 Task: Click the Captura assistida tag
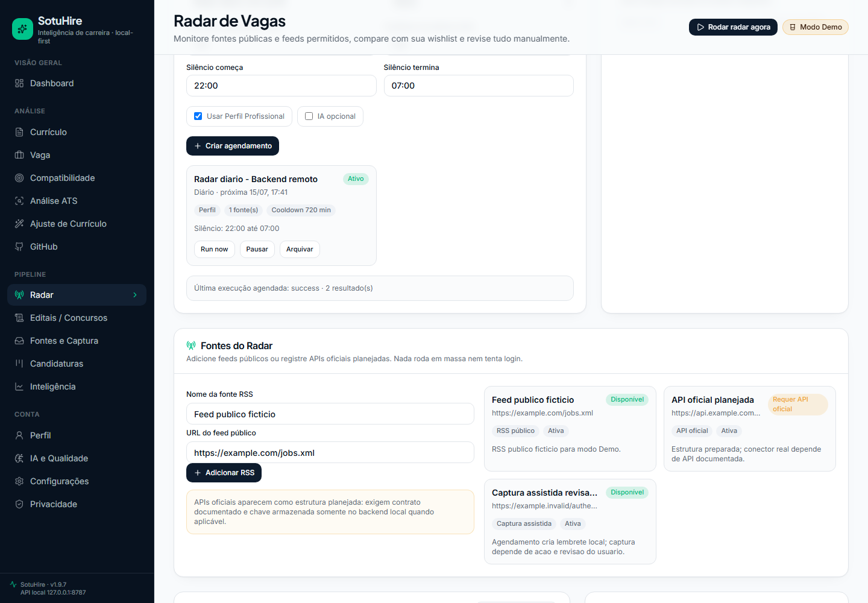pos(524,523)
